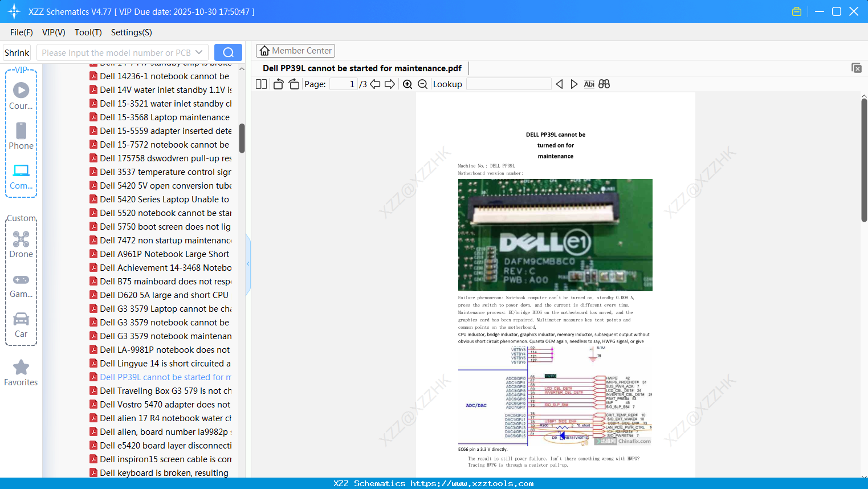Click the Lookup text field
Image resolution: width=868 pixels, height=489 pixels.
click(x=508, y=84)
